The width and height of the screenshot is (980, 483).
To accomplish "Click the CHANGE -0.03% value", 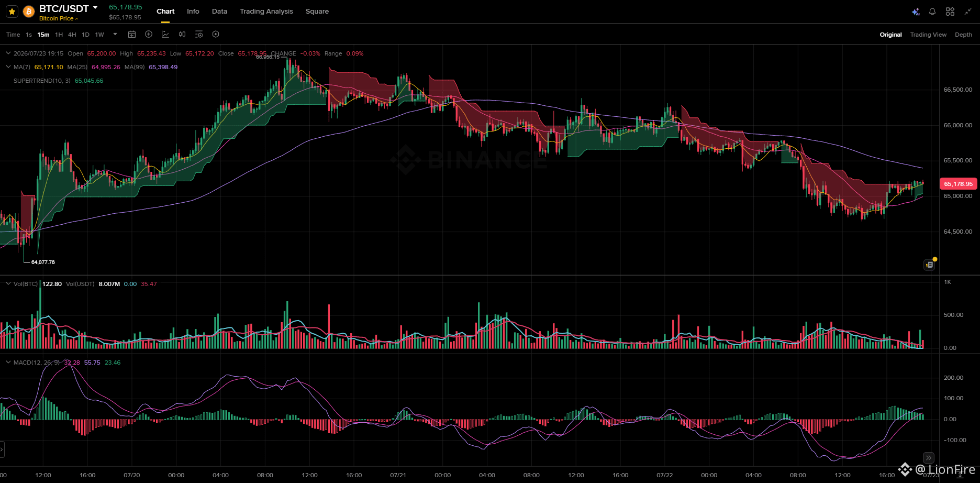I will [x=310, y=53].
